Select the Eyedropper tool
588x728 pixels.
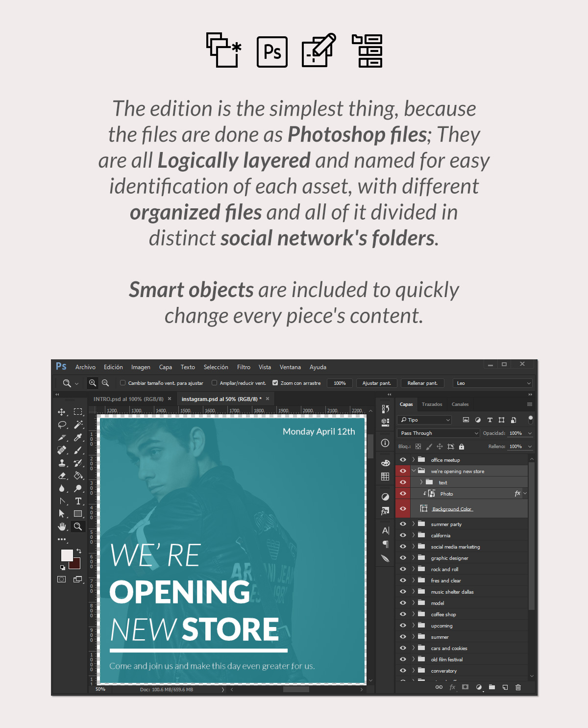pos(78,437)
